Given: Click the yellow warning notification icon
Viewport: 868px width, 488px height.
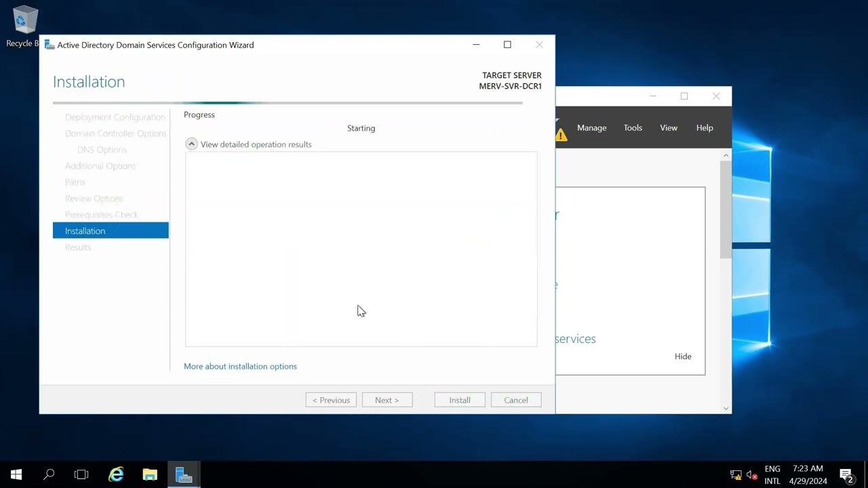Looking at the screenshot, I should pos(561,134).
